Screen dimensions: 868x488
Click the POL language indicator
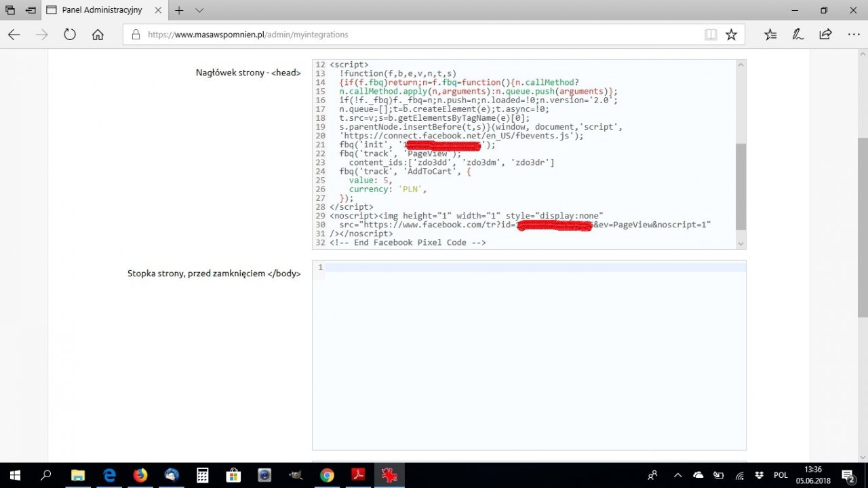[781, 475]
